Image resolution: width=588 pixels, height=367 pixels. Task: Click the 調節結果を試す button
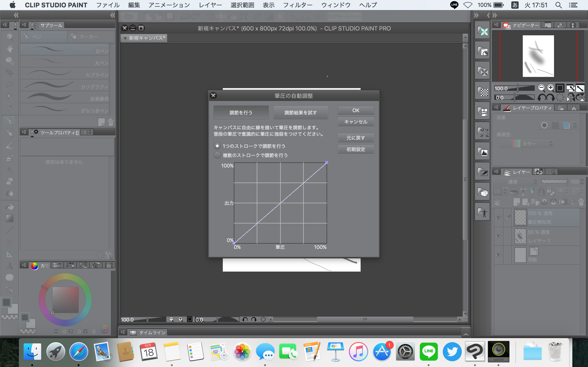click(x=301, y=113)
